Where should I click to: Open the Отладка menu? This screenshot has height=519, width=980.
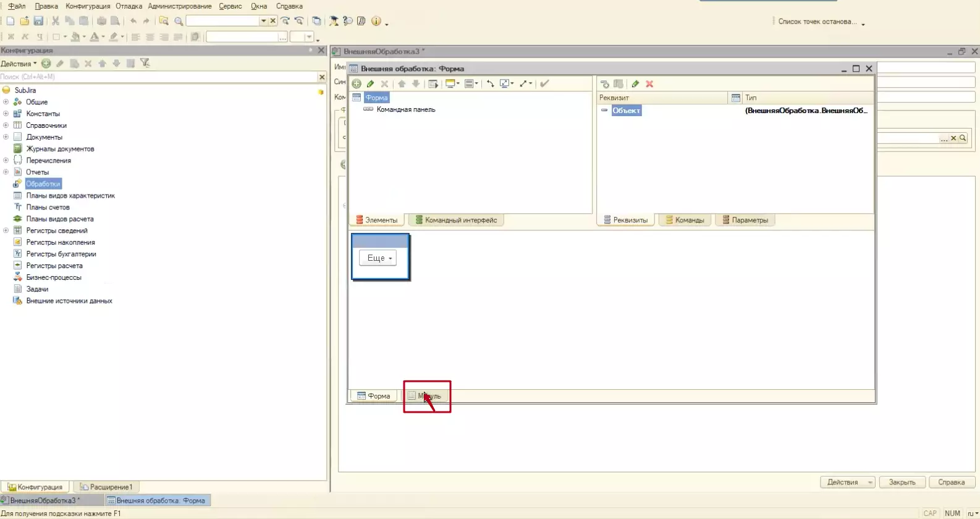[129, 6]
